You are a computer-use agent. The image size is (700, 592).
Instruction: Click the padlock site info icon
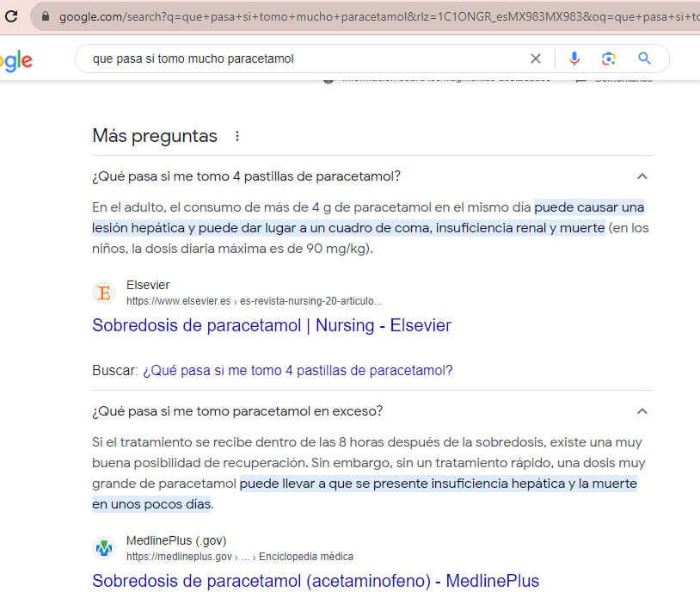(46, 16)
